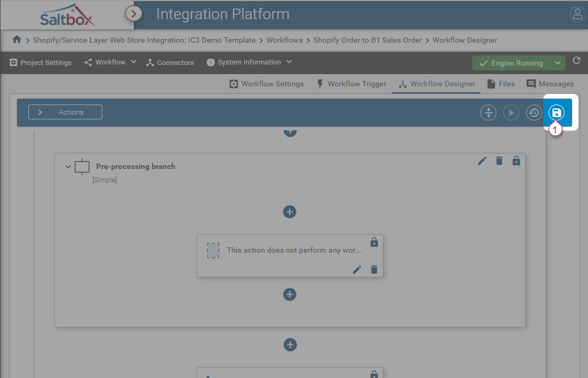The image size is (588, 378).
Task: Open Shopify Order to B1 Sales Order breadcrumb
Action: point(367,40)
